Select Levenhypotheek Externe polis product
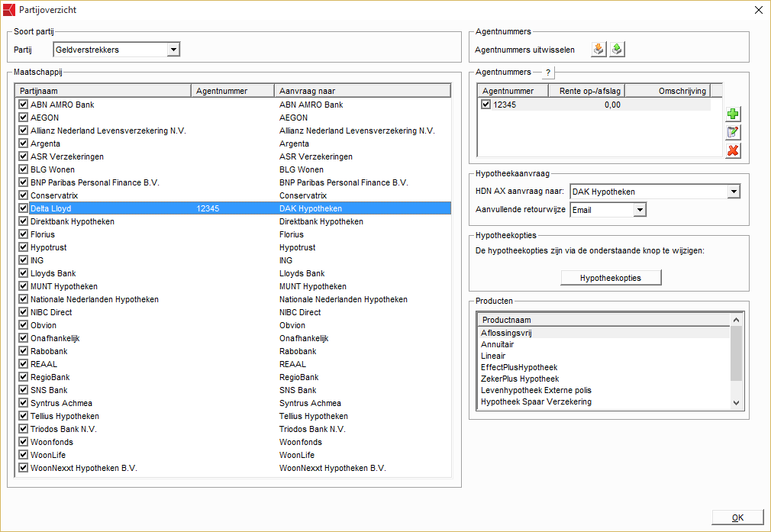Image resolution: width=771 pixels, height=532 pixels. 605,390
